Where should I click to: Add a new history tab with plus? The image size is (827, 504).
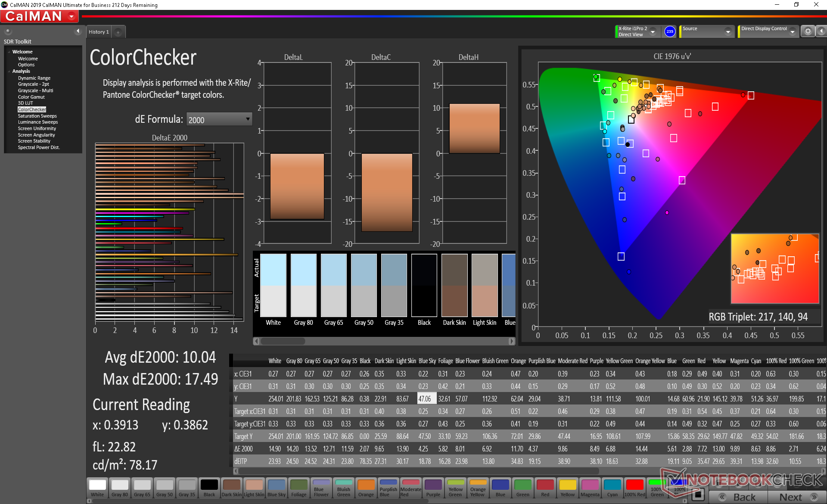click(118, 32)
